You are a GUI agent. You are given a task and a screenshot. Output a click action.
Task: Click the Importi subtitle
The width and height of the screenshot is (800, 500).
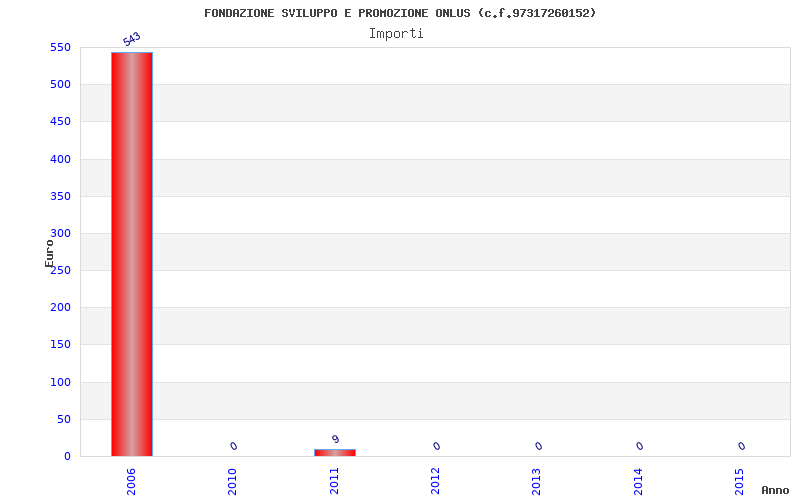[396, 34]
